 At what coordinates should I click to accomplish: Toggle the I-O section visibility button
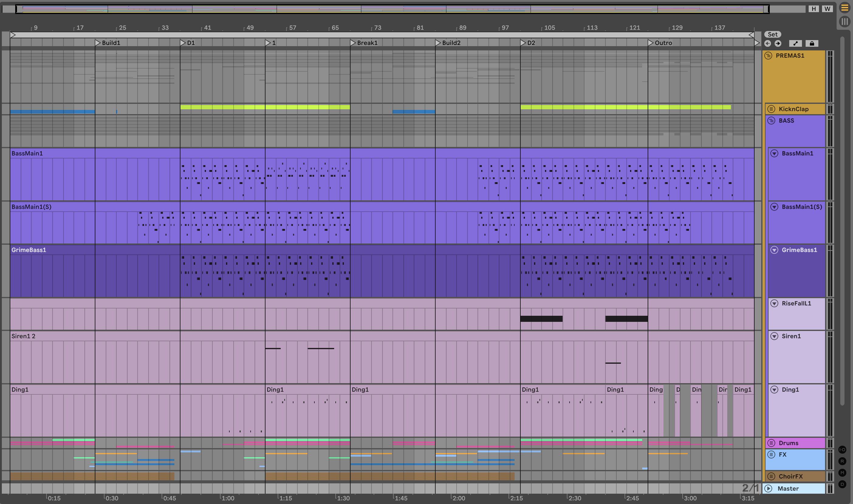point(842,450)
